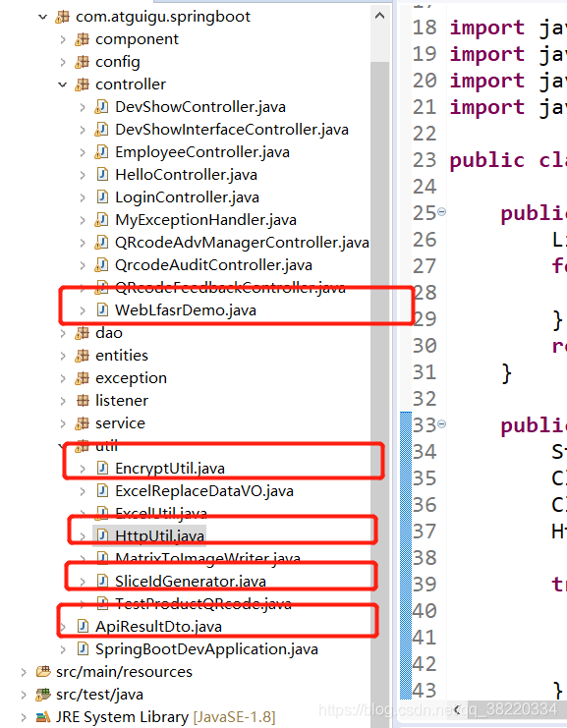Image resolution: width=567 pixels, height=728 pixels.
Task: Click the listener package icon
Action: click(x=83, y=401)
